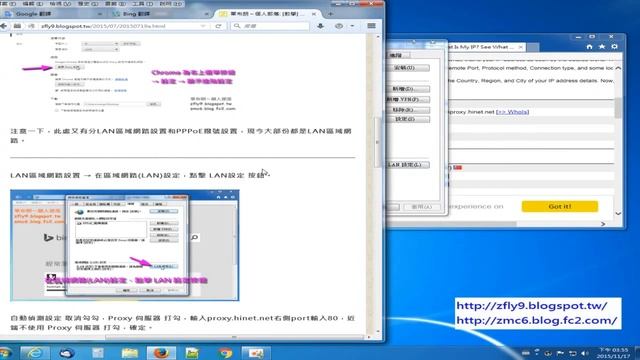Select the 單布朗 blog tab
640x360 pixels.
[x=267, y=14]
